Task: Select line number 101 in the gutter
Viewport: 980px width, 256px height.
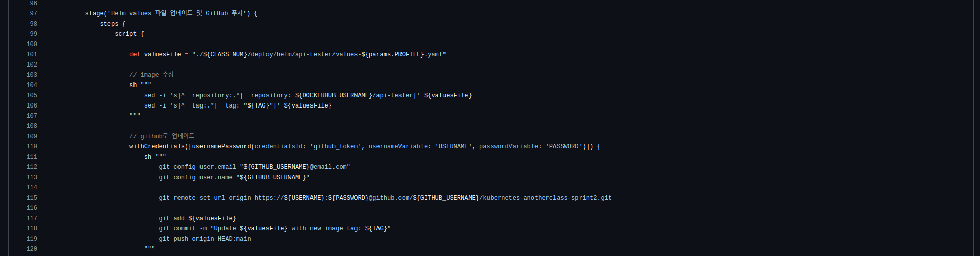Action: tap(32, 54)
